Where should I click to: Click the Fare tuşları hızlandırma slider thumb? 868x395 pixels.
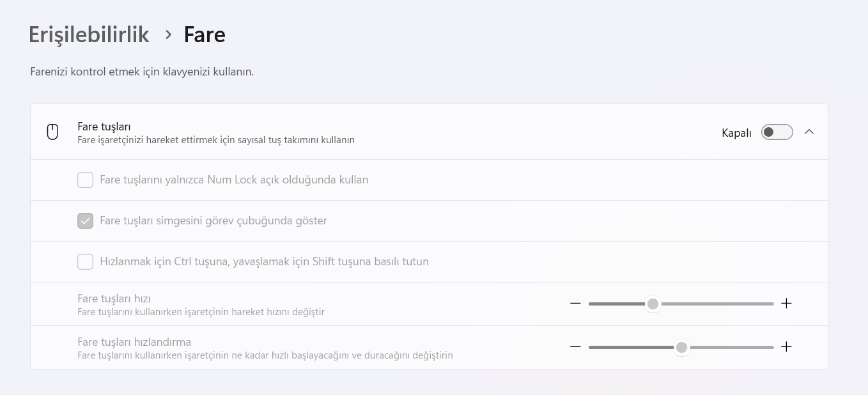(x=681, y=347)
